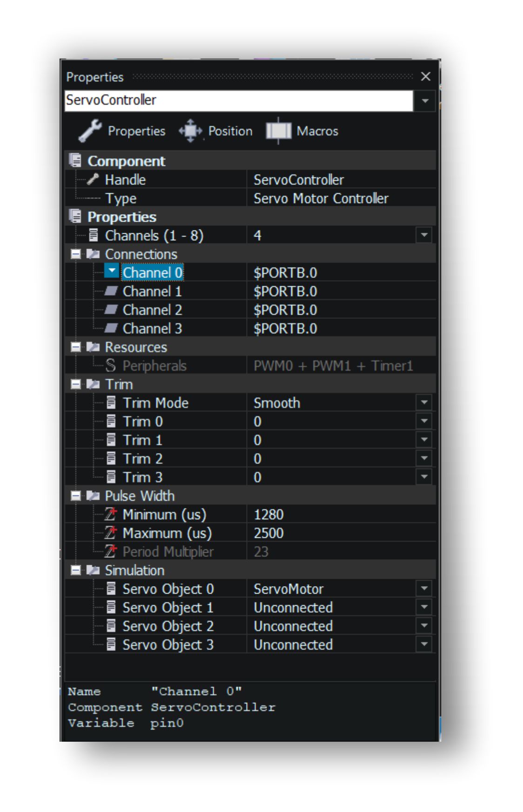Click the Simulation folder icon

point(93,570)
